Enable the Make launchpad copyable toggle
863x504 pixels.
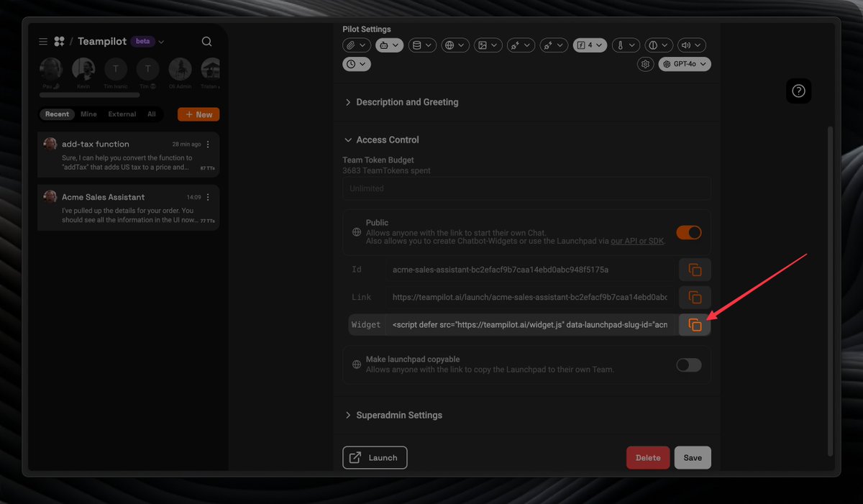[688, 365]
